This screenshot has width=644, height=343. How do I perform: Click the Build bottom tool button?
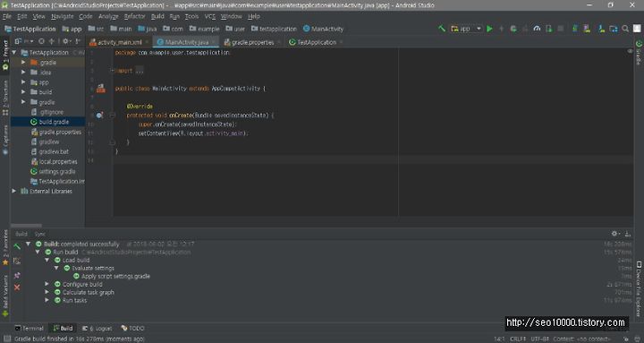(63, 328)
